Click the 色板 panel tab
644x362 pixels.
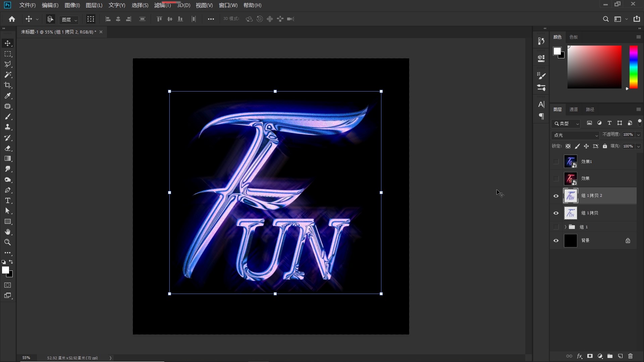(x=574, y=37)
